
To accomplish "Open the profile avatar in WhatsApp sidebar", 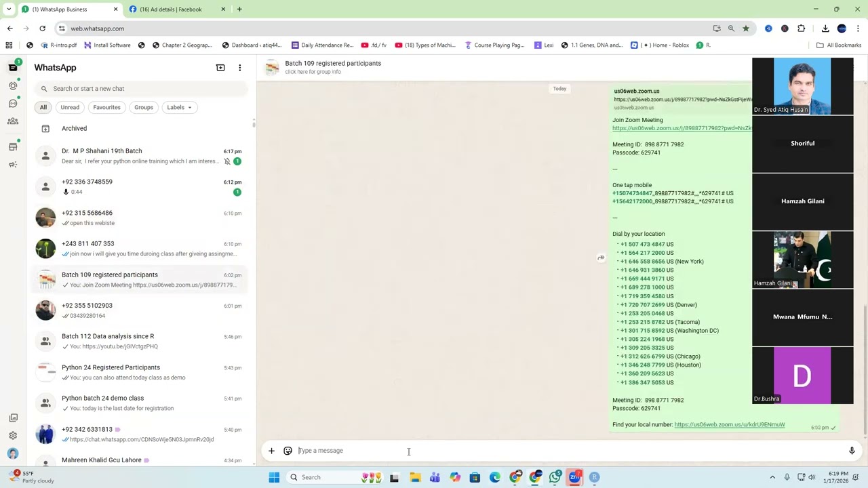I will (13, 453).
